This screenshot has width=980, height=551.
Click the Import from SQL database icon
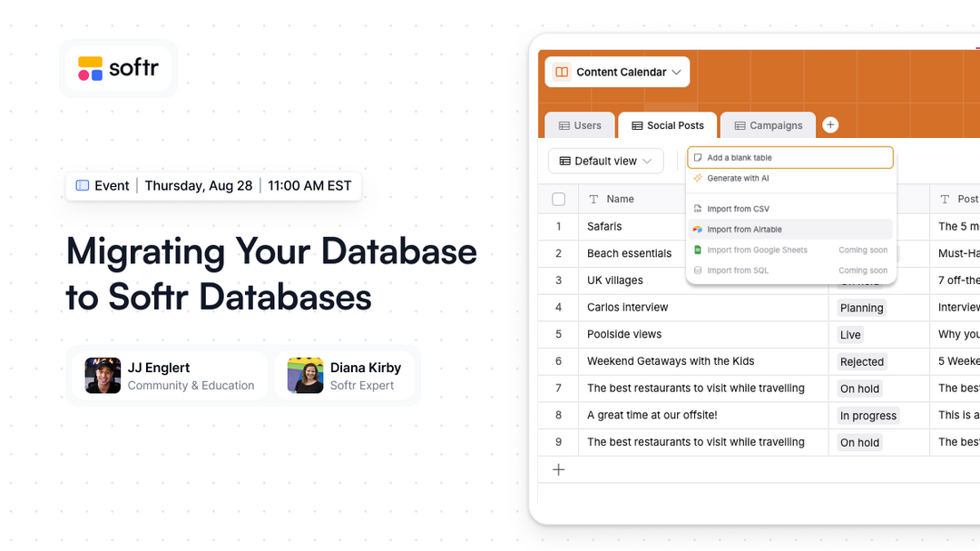(x=697, y=271)
